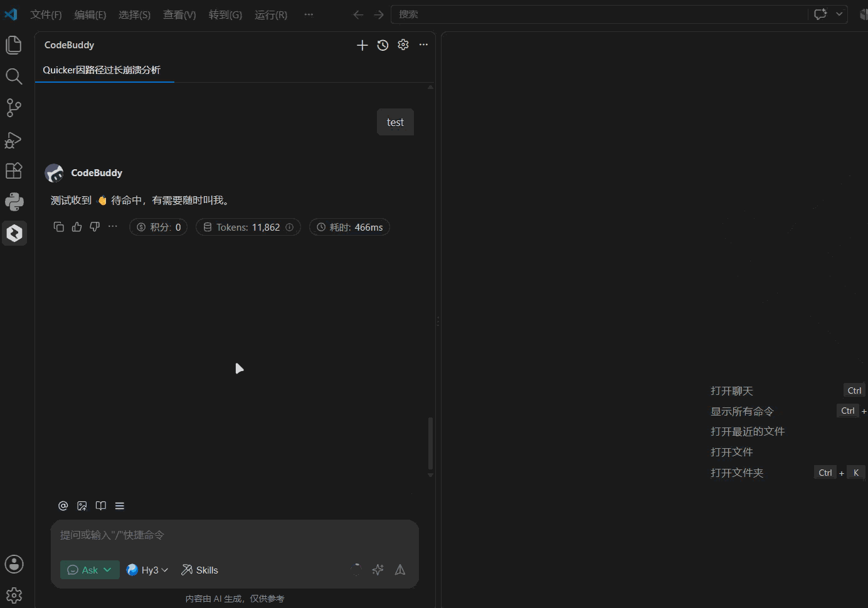Click 打开文件 in the welcome shortcuts

731,452
